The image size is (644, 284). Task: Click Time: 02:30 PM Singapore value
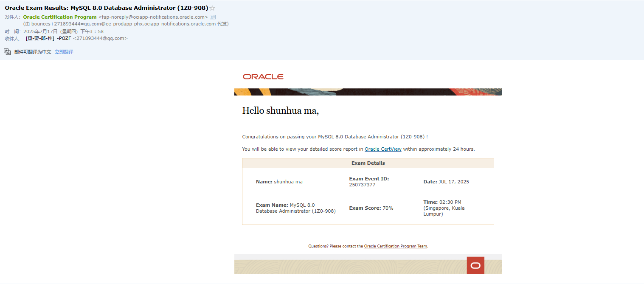pos(444,208)
